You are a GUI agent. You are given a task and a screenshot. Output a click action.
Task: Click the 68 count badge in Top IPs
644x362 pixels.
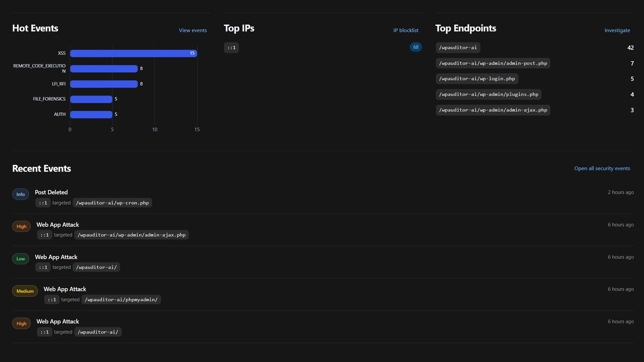coord(416,47)
